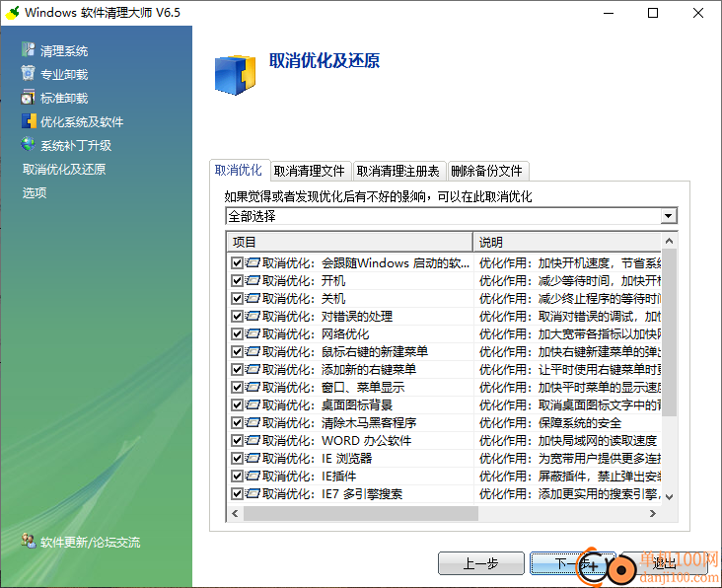Image resolution: width=722 pixels, height=588 pixels.
Task: Click the 清理系统 sidebar icon
Action: (x=28, y=49)
